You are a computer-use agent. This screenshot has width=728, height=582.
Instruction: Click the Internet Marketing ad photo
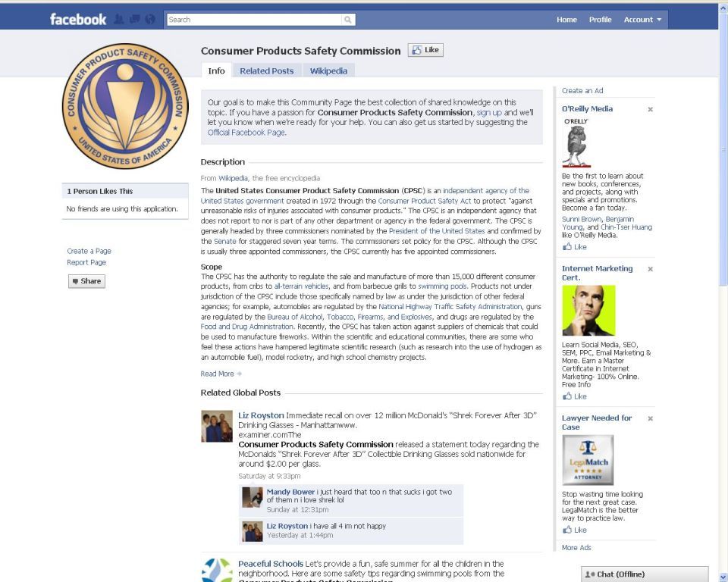(x=588, y=311)
